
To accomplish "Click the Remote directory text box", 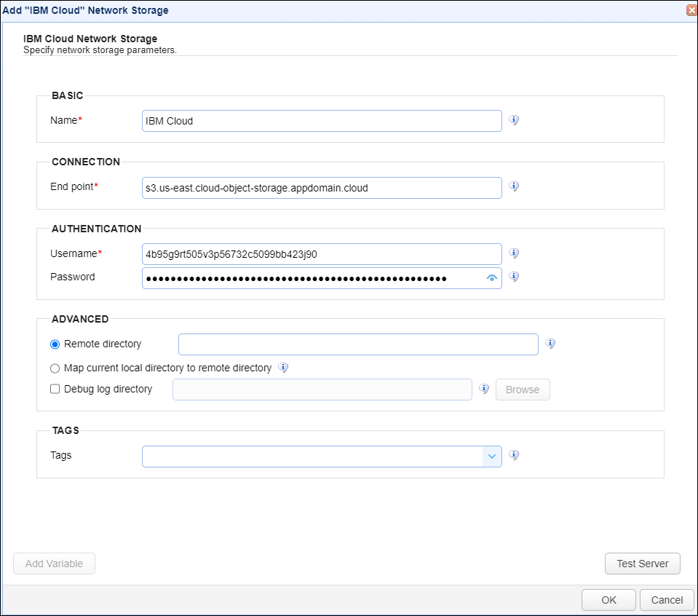I will [358, 344].
